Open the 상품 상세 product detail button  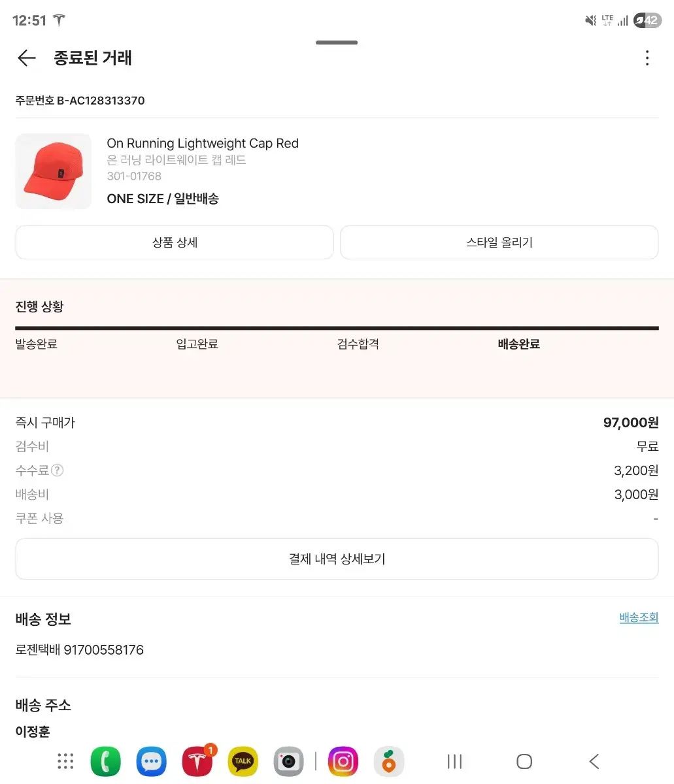pos(175,242)
